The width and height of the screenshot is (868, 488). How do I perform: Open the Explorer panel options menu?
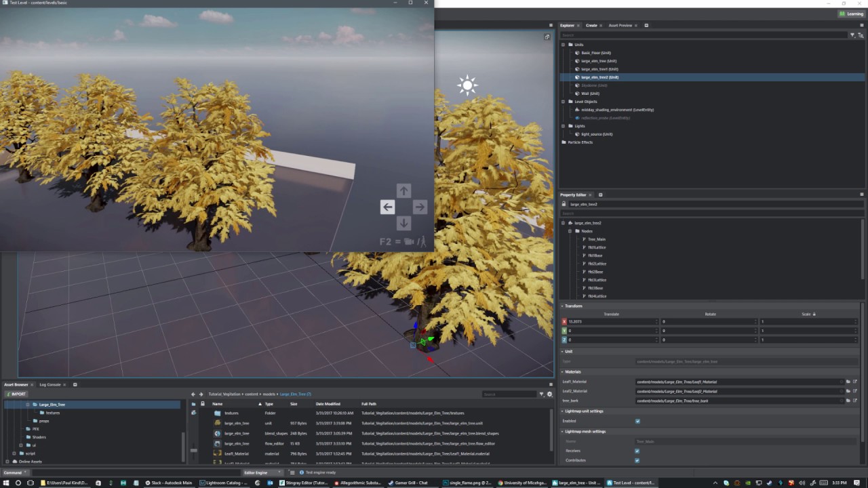click(x=863, y=25)
